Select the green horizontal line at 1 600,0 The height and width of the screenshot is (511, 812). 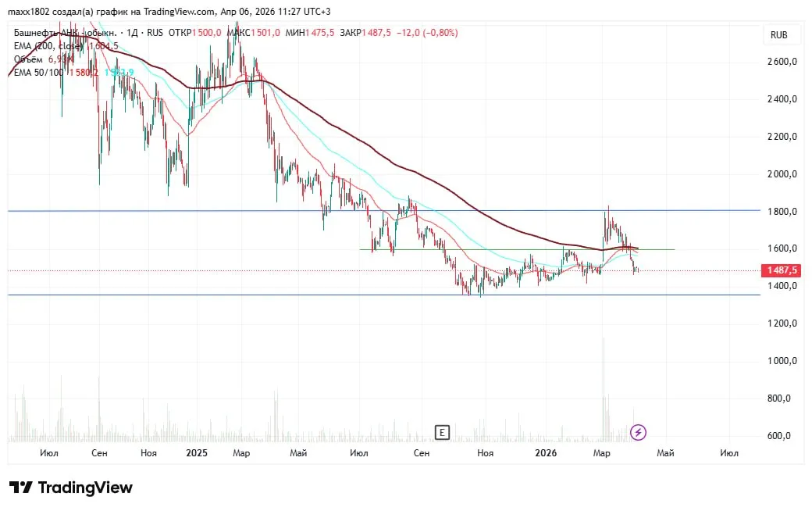pos(515,250)
